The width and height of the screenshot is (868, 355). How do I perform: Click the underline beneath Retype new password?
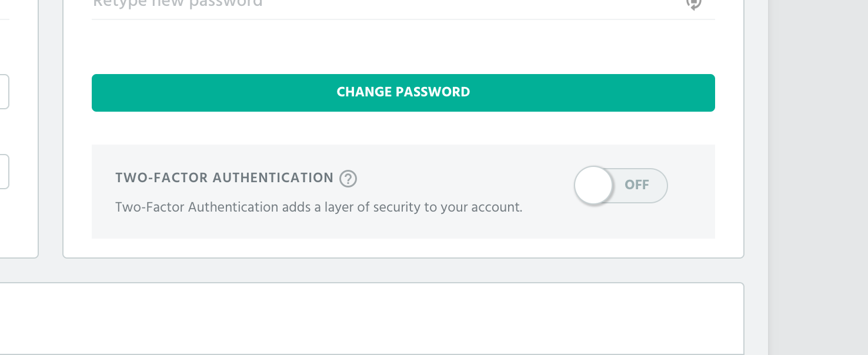tap(403, 19)
